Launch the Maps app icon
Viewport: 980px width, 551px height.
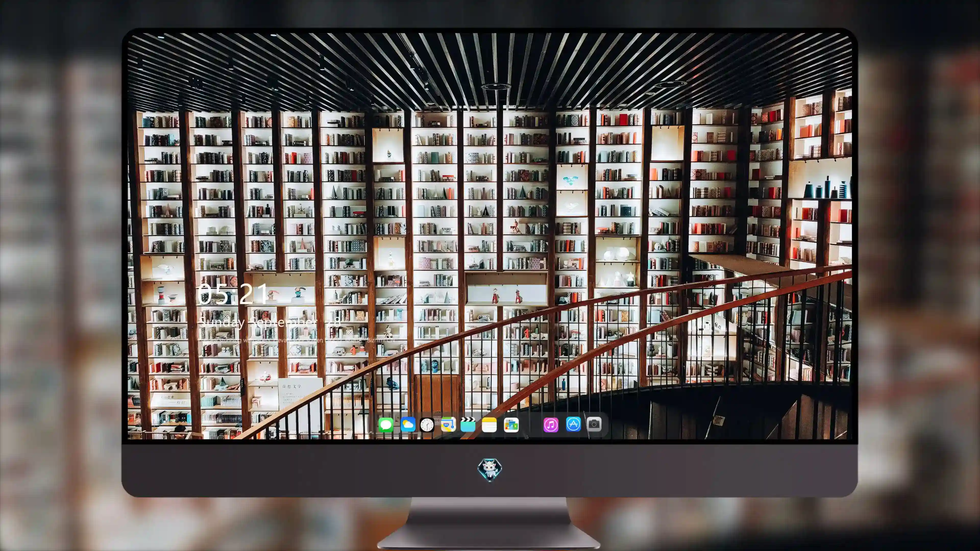pos(448,424)
